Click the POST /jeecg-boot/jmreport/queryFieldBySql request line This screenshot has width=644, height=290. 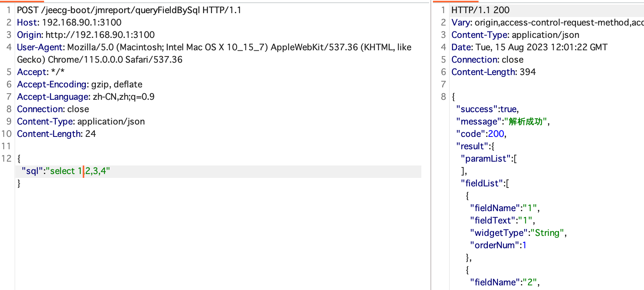click(129, 10)
